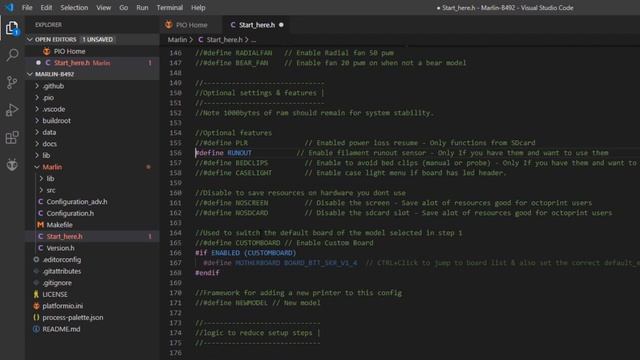Open the Run menu
Screen dimensions: 640x360
pyautogui.click(x=142, y=7)
